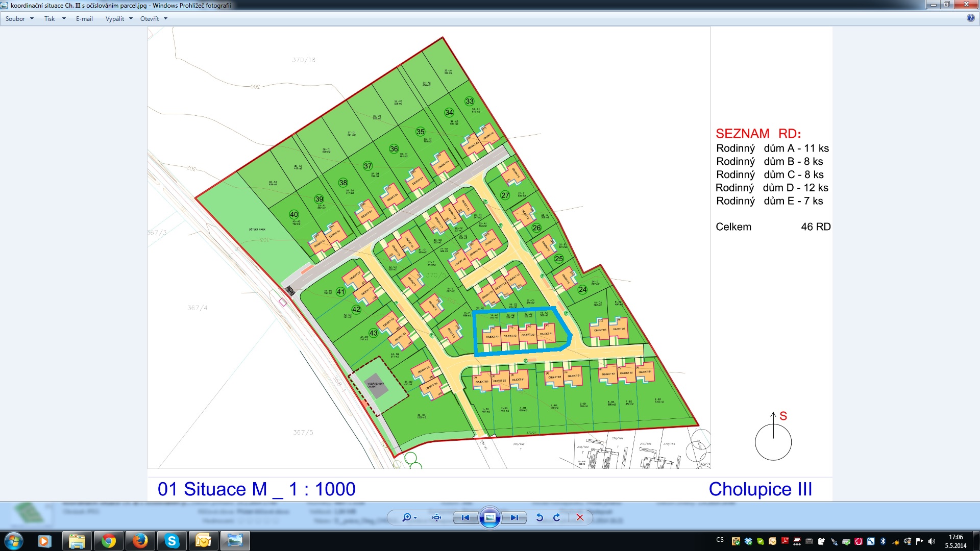Open Firefox from the taskbar
Screen dimensions: 980x551
point(140,540)
